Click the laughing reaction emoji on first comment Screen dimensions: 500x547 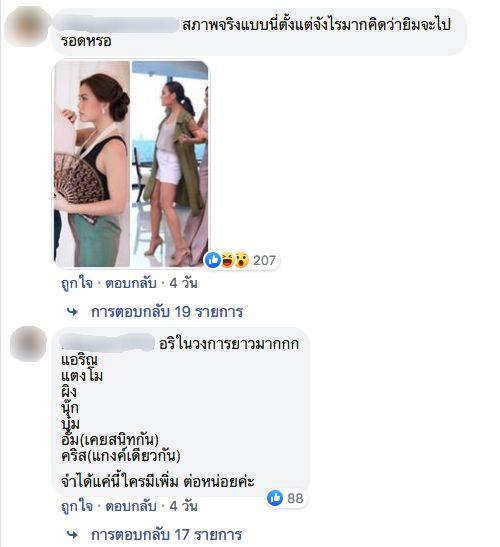pos(227,260)
